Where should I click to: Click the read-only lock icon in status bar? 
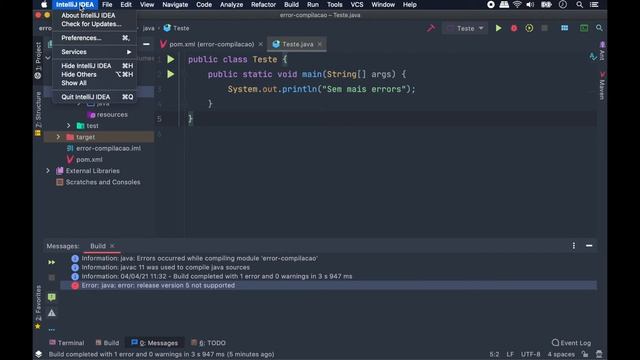pos(585,354)
